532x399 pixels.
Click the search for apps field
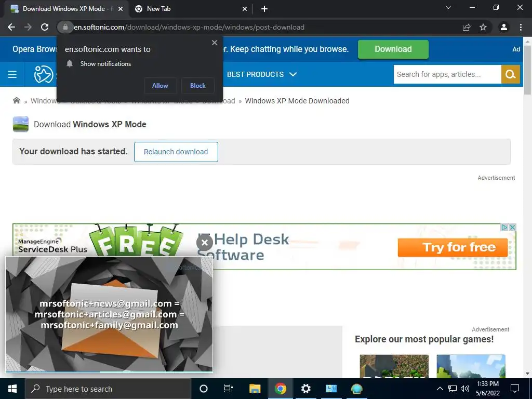(447, 74)
